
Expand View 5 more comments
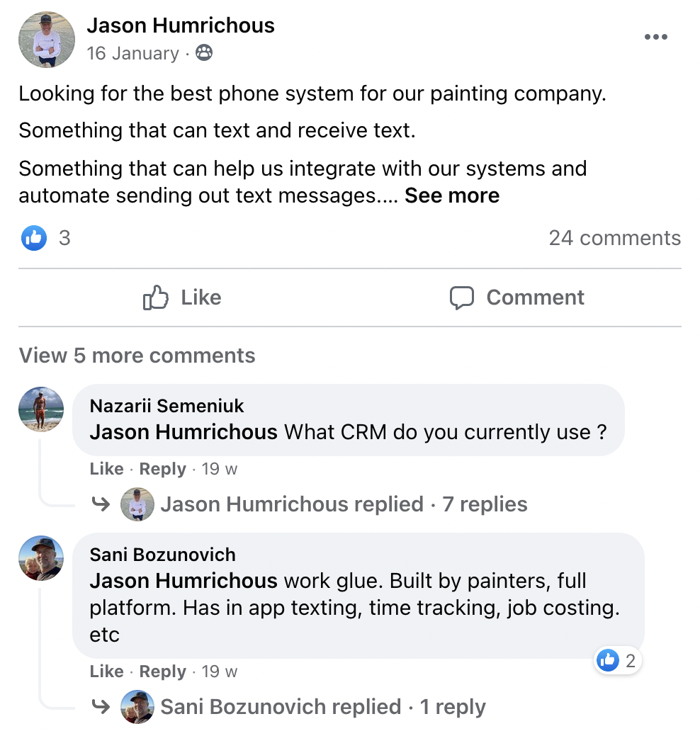[137, 355]
